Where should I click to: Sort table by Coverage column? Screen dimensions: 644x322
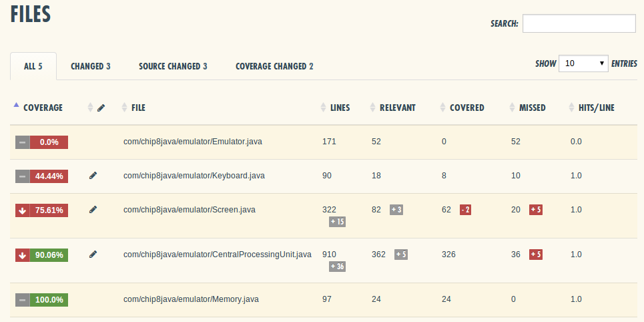[x=43, y=108]
